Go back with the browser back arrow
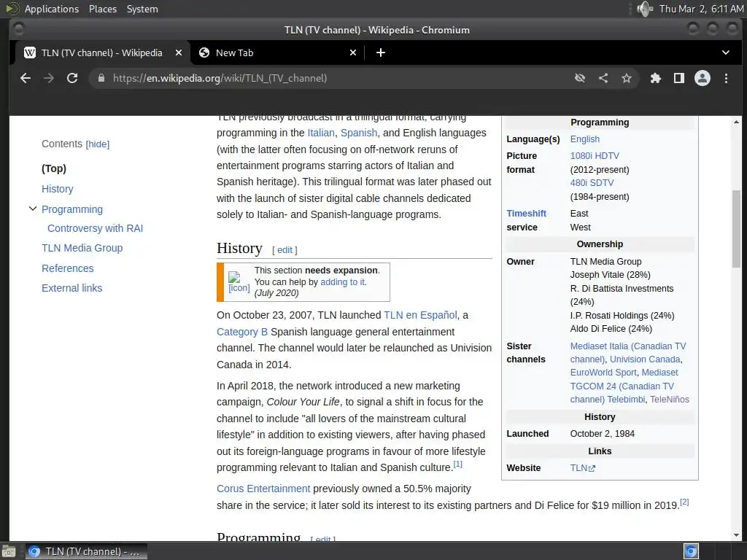The height and width of the screenshot is (560, 747). coord(26,78)
